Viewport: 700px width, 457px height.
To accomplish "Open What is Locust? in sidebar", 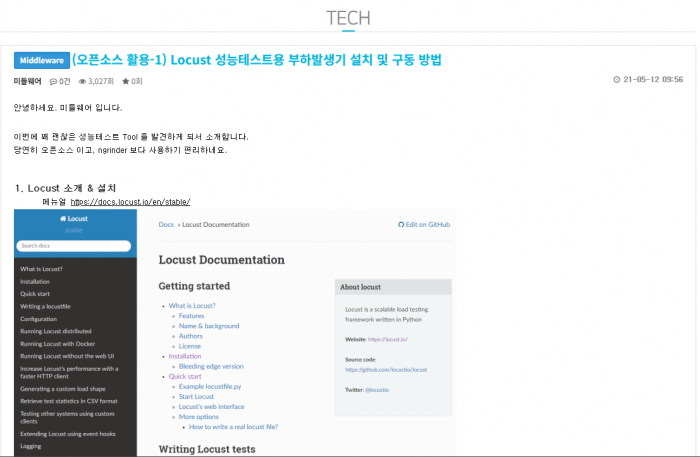I will 42,269.
